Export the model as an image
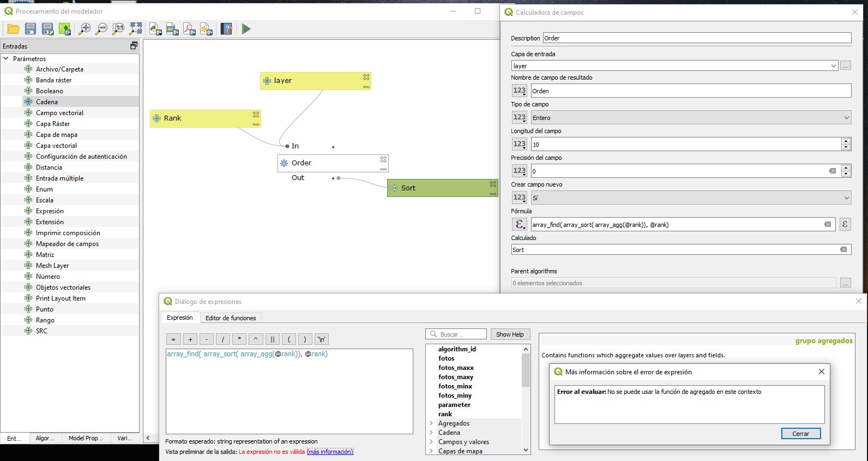Screen dimensions: 868x461 [172, 29]
